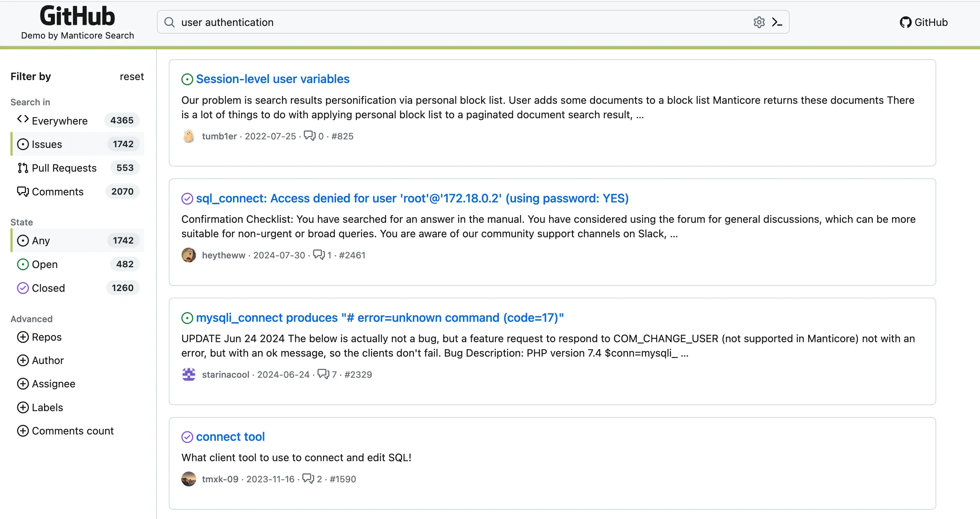Select the Open state filter radio button
This screenshot has height=519, width=980.
click(23, 264)
